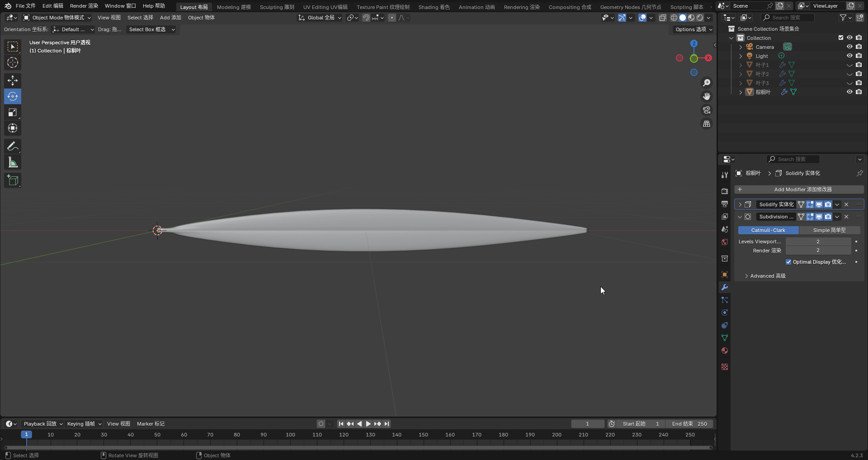Open the Object Data mesh properties tab
The image size is (868, 460).
[725, 338]
